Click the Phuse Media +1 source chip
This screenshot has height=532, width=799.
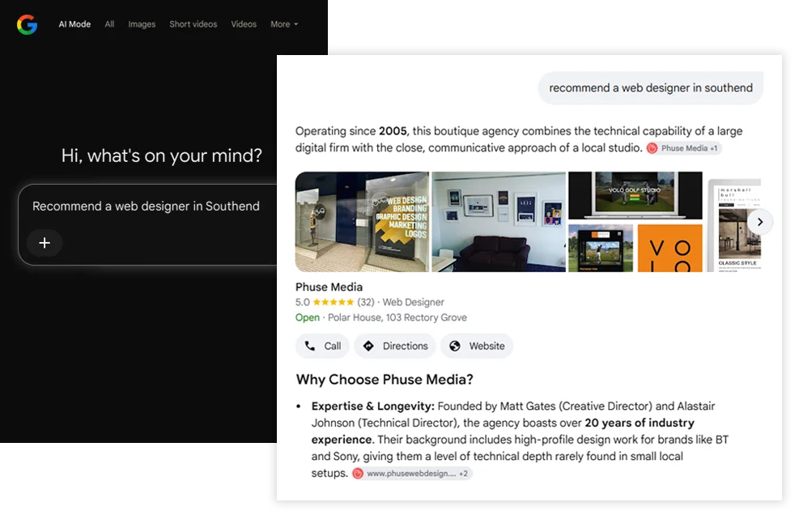click(683, 148)
